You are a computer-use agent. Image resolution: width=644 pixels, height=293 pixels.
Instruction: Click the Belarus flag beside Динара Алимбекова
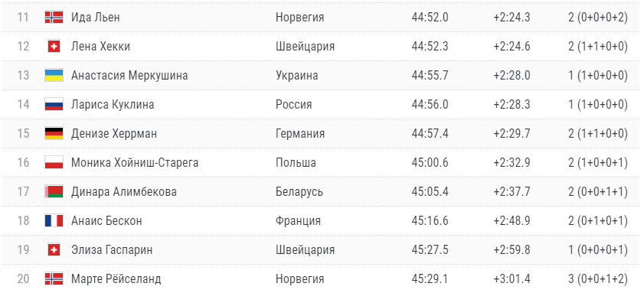pos(54,192)
